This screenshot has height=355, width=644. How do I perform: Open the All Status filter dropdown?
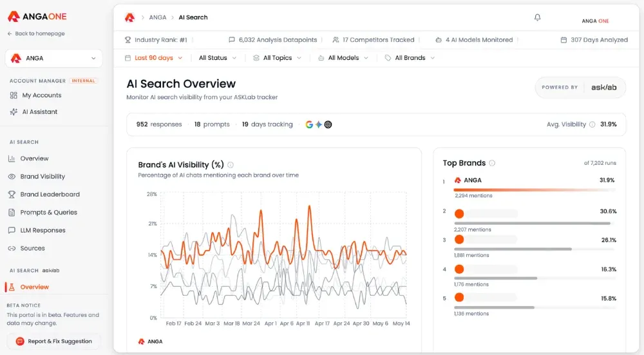click(218, 58)
